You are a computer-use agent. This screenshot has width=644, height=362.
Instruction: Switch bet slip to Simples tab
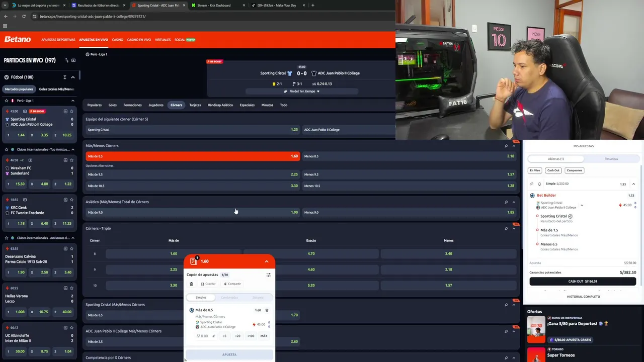[201, 298]
